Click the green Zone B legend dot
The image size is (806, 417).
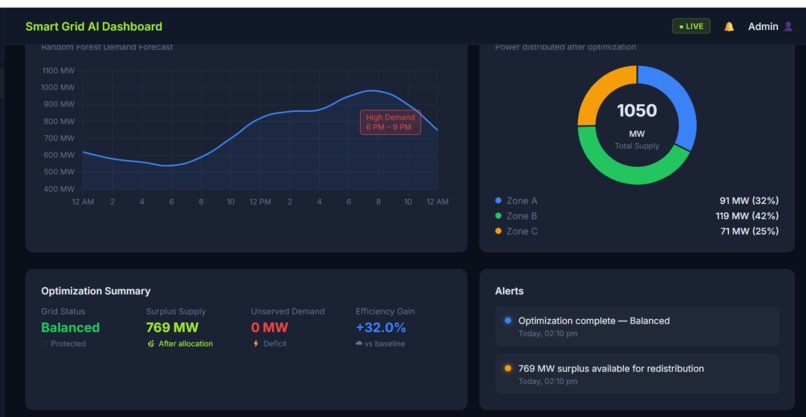click(498, 216)
